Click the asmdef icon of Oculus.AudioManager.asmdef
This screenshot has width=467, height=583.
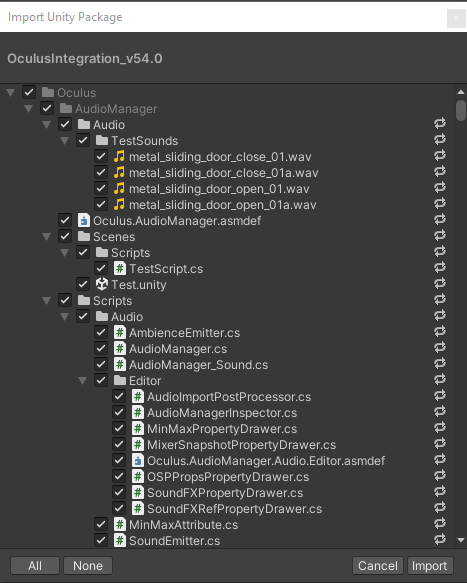(84, 220)
